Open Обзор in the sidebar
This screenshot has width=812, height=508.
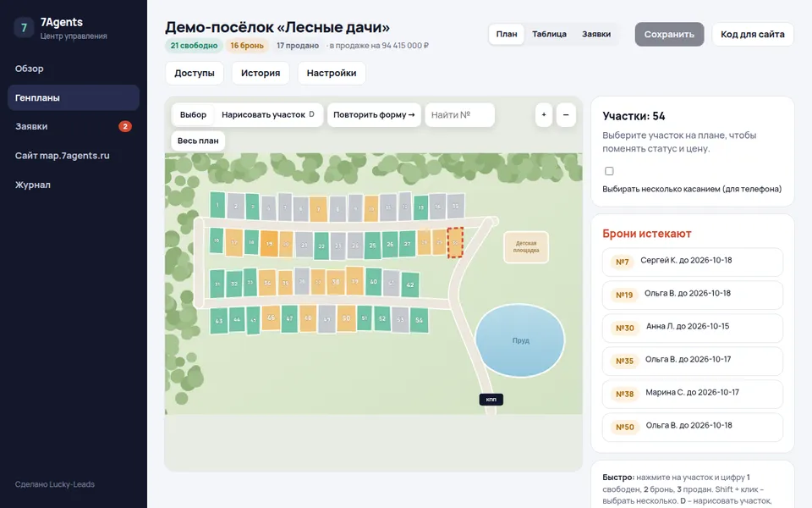[x=74, y=69]
